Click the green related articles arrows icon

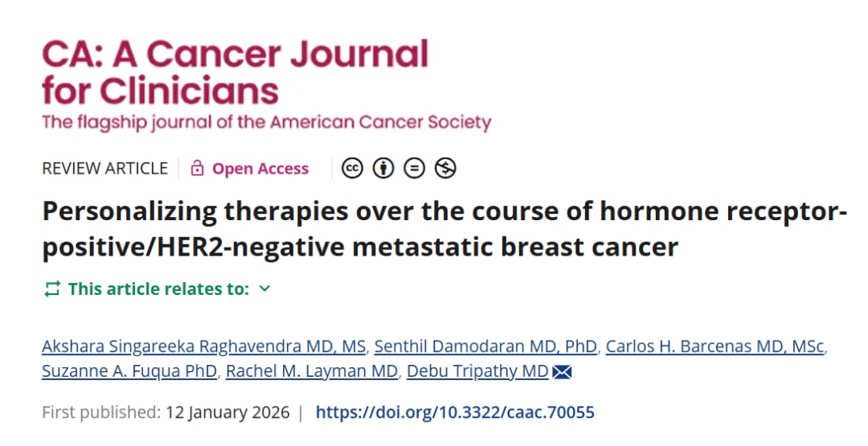click(52, 289)
